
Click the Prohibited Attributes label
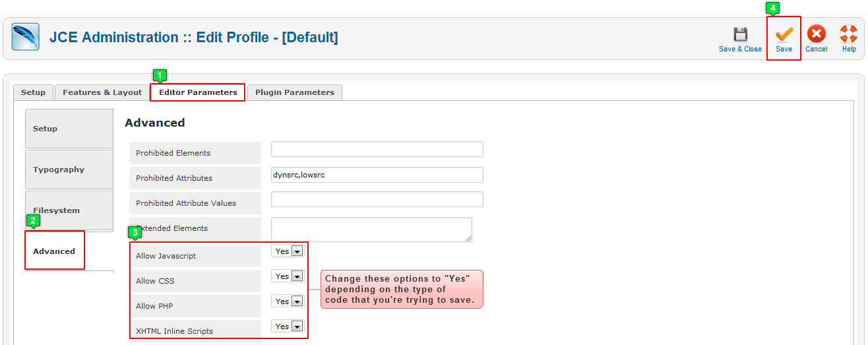point(174,178)
